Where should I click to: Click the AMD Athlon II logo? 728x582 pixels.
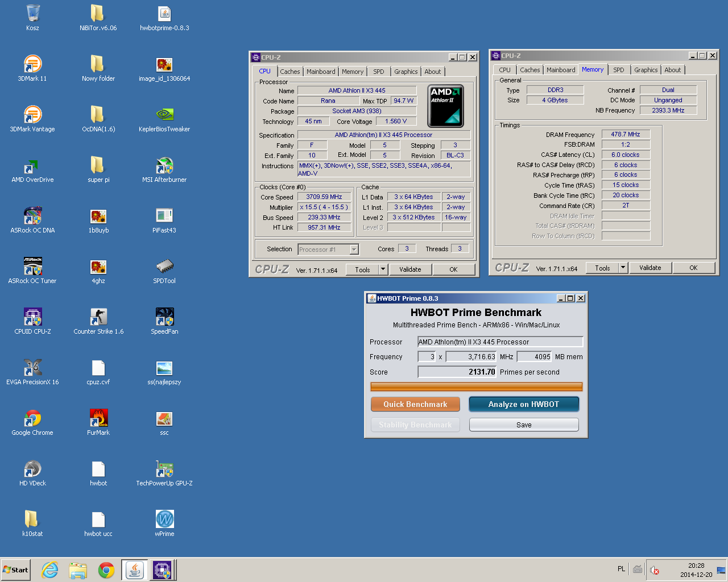coord(445,106)
